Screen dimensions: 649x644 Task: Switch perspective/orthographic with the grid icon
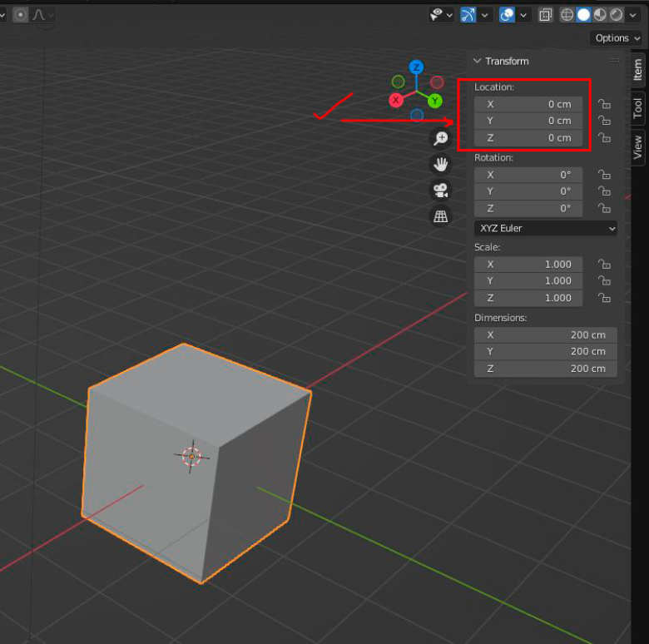(x=440, y=216)
